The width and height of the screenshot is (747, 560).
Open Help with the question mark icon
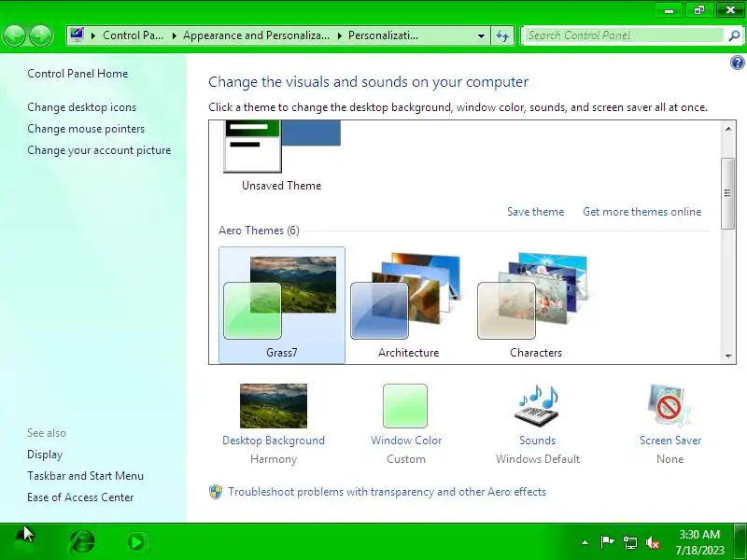tap(737, 63)
